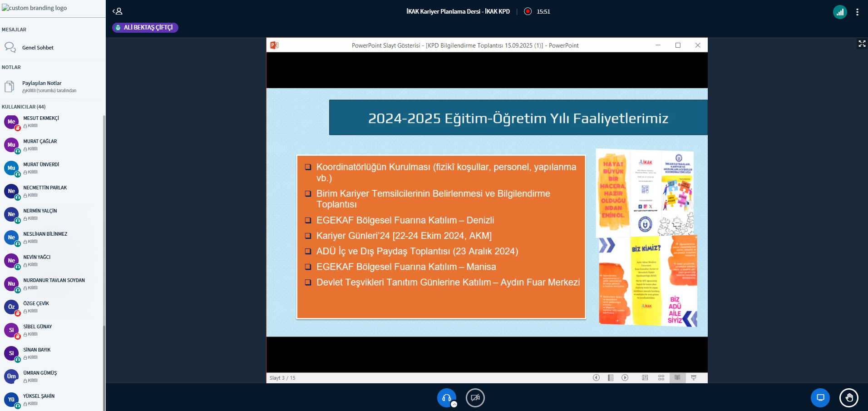Go to next slide in PowerPoint status bar
Screen dimensions: 868x411
(625, 378)
